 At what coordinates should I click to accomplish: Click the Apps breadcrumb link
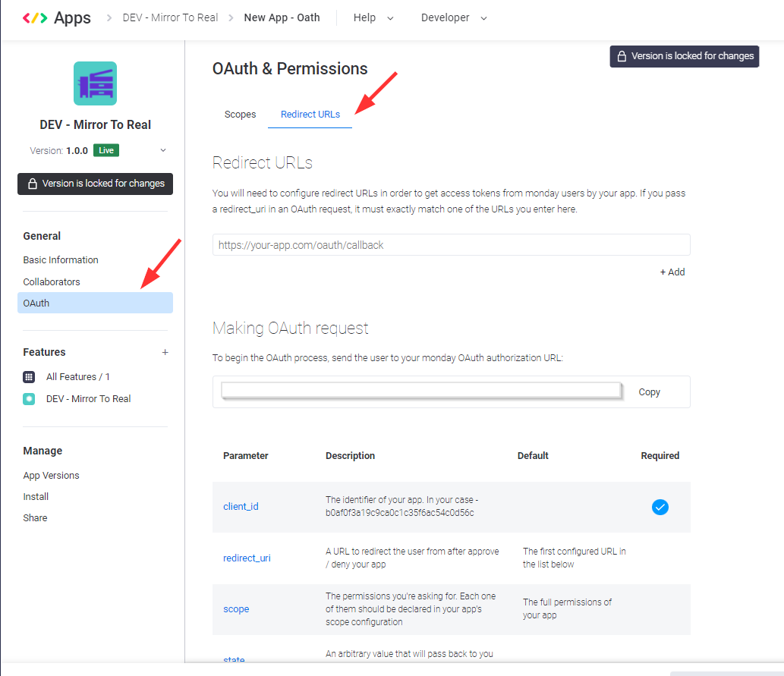(x=72, y=18)
